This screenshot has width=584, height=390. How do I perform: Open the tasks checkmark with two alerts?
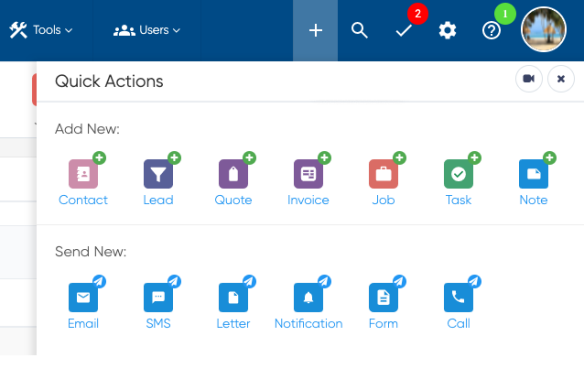[x=404, y=30]
